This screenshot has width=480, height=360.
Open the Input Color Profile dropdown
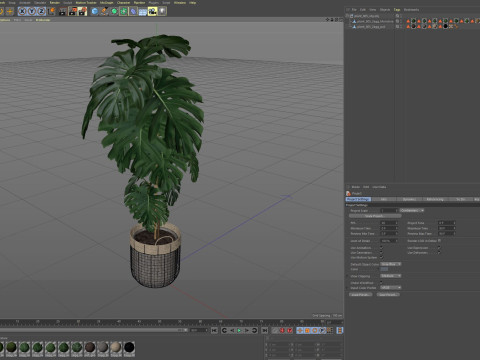(391, 288)
